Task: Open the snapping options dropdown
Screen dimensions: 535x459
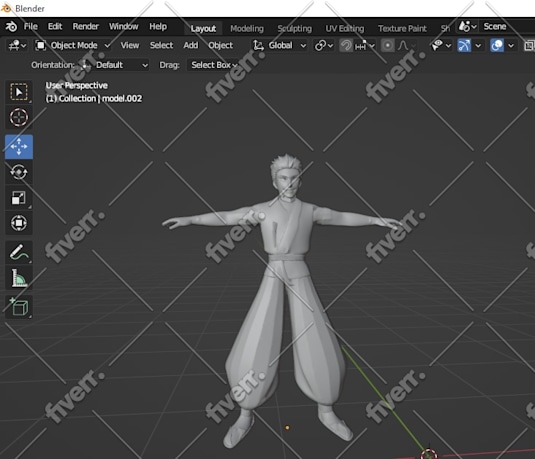Action: (365, 45)
